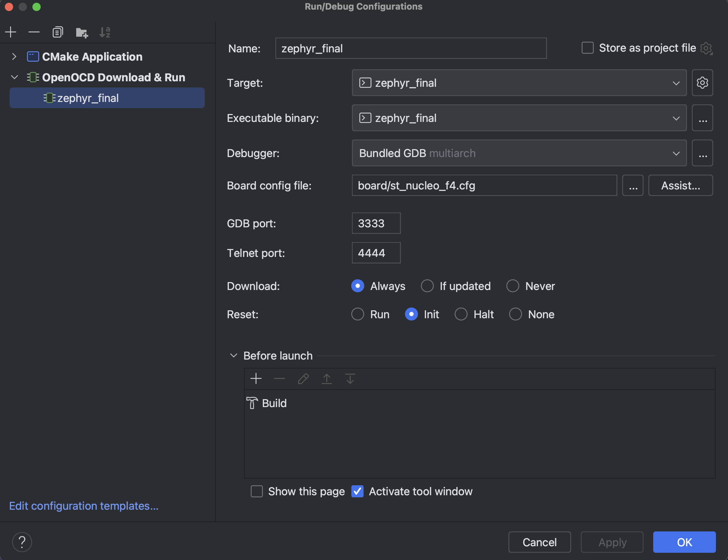Viewport: 728px width, 560px height.
Task: Collapse the OpenOCD Download & Run group
Action: [x=14, y=77]
